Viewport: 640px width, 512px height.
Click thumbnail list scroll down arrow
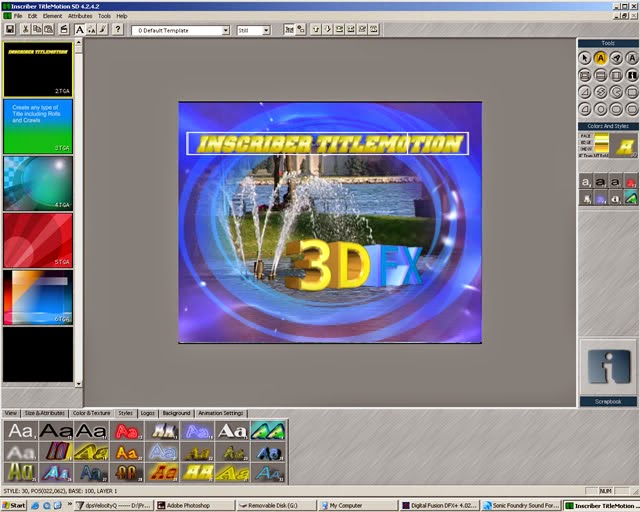[x=79, y=384]
